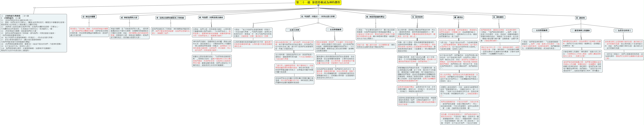Select the box starting 信是未見之事的質實

tap(458, 33)
